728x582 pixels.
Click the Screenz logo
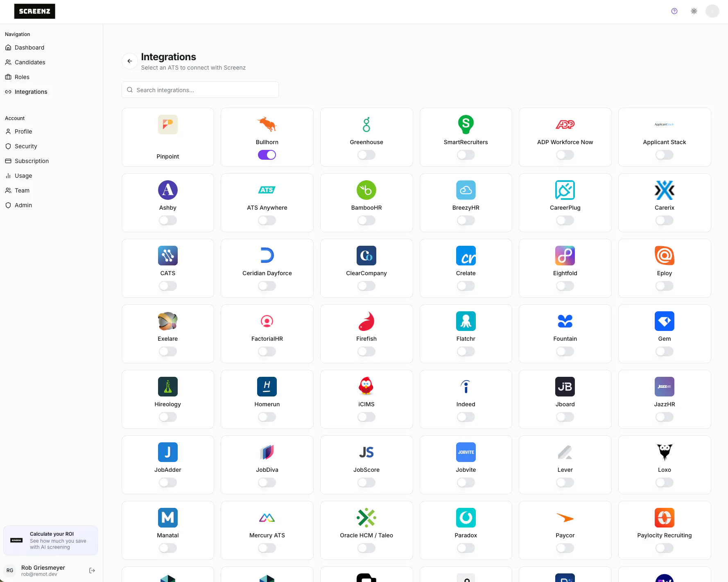pyautogui.click(x=35, y=11)
